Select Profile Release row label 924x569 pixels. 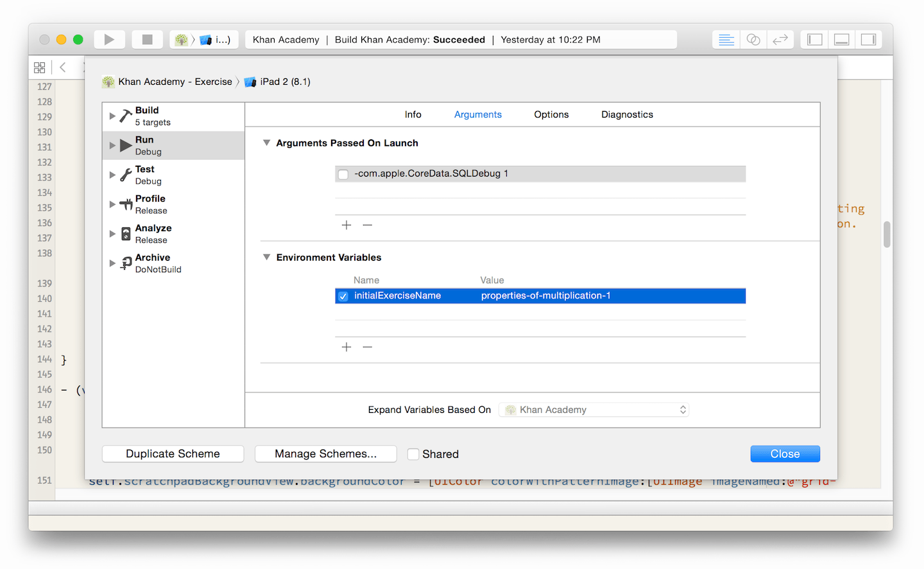tap(151, 204)
